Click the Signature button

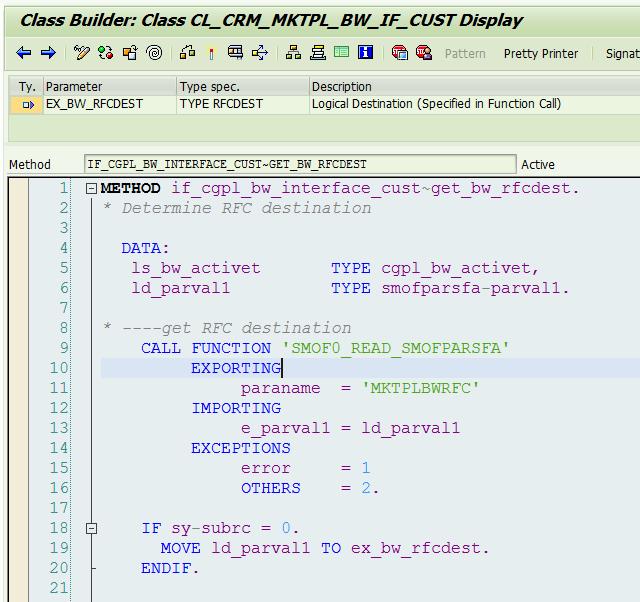pyautogui.click(x=622, y=53)
